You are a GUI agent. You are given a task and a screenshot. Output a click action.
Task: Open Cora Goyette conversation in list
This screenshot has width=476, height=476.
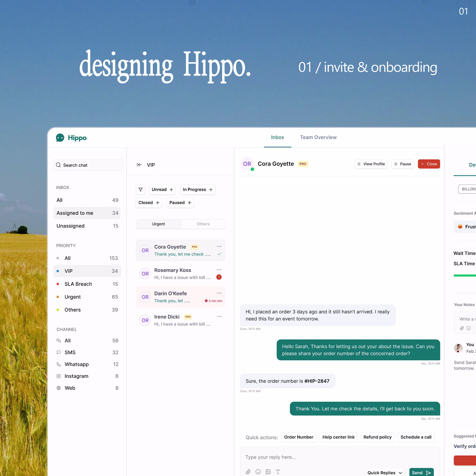coord(180,250)
